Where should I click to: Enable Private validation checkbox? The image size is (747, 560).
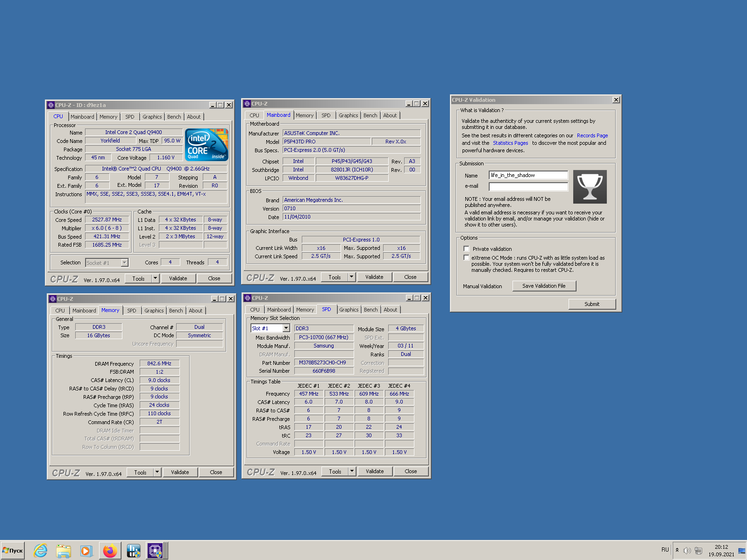(x=466, y=249)
